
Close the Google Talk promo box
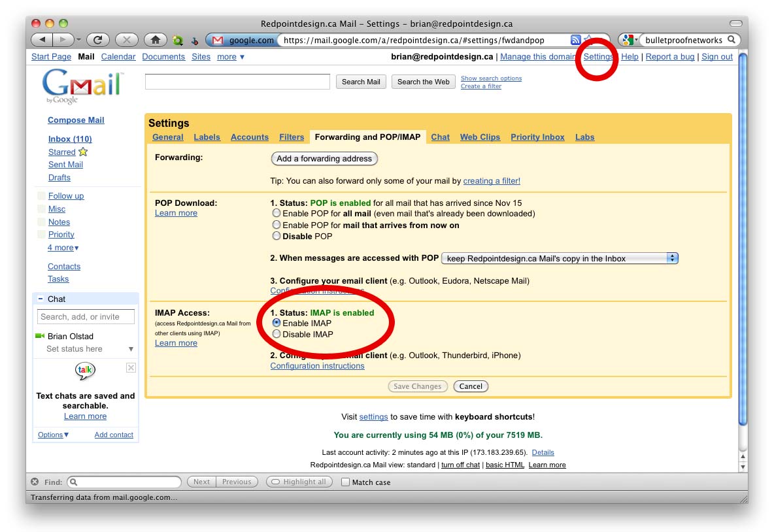(x=131, y=368)
